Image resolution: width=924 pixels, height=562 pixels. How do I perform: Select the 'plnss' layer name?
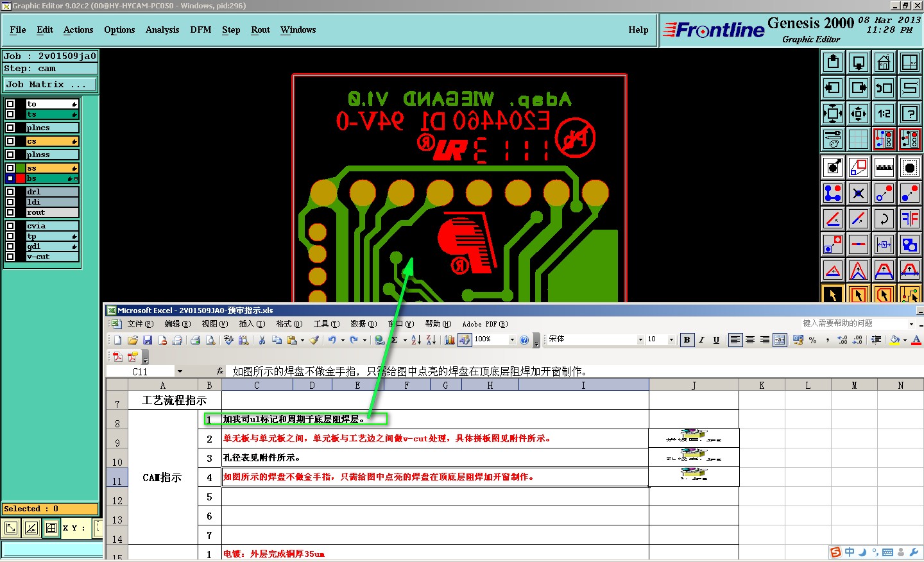(x=52, y=155)
